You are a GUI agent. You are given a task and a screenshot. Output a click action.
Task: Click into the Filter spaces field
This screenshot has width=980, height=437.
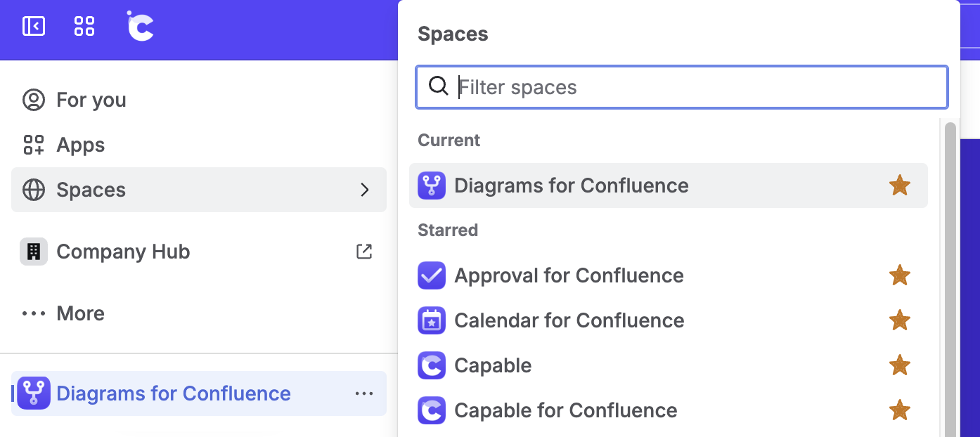click(x=696, y=87)
